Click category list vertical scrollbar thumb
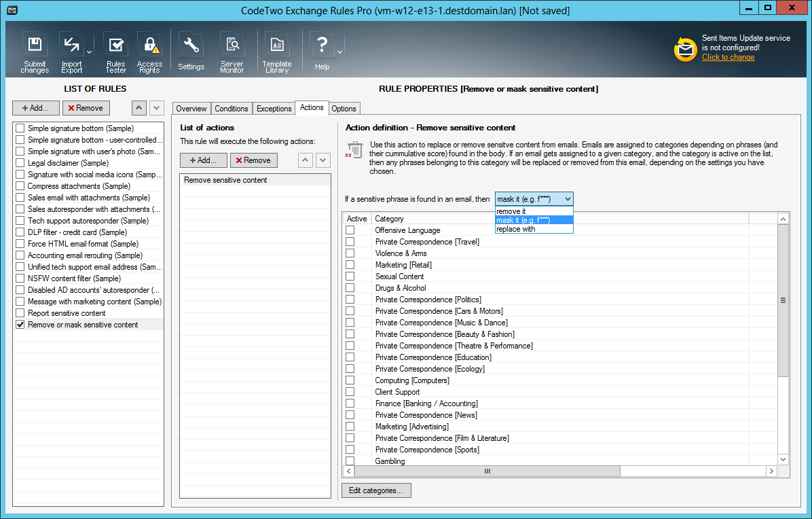Image resolution: width=812 pixels, height=519 pixels. [783, 300]
